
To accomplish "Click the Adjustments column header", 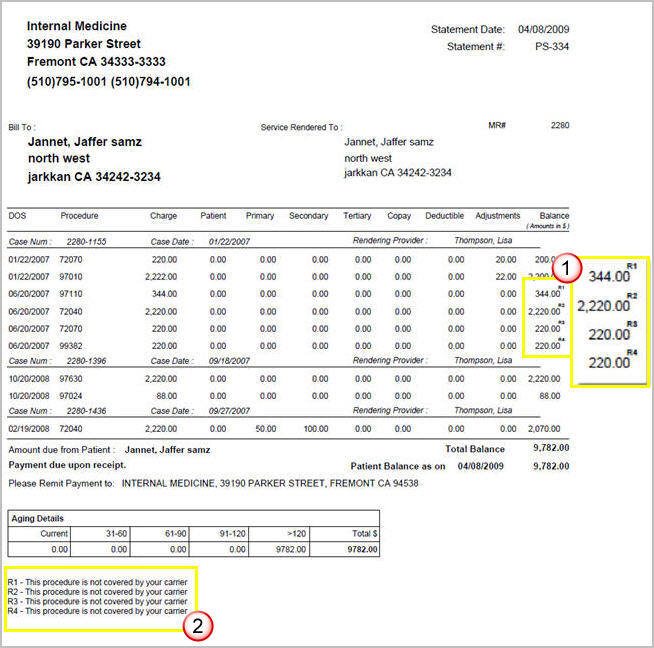I will (x=498, y=216).
